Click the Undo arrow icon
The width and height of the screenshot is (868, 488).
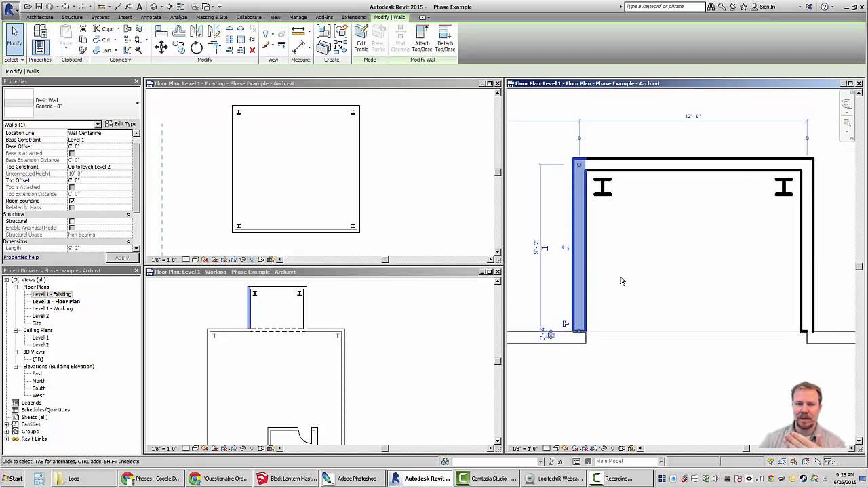point(66,7)
